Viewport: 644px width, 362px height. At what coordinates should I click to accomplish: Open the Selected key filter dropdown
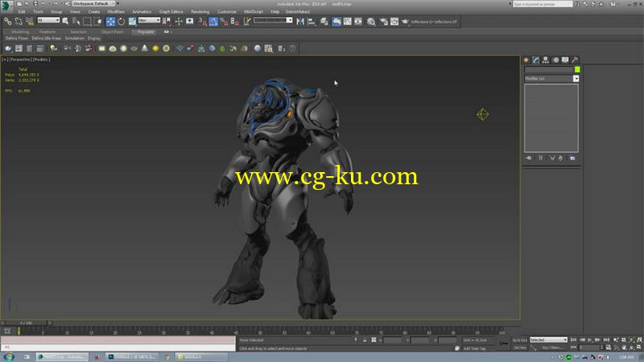[548, 339]
